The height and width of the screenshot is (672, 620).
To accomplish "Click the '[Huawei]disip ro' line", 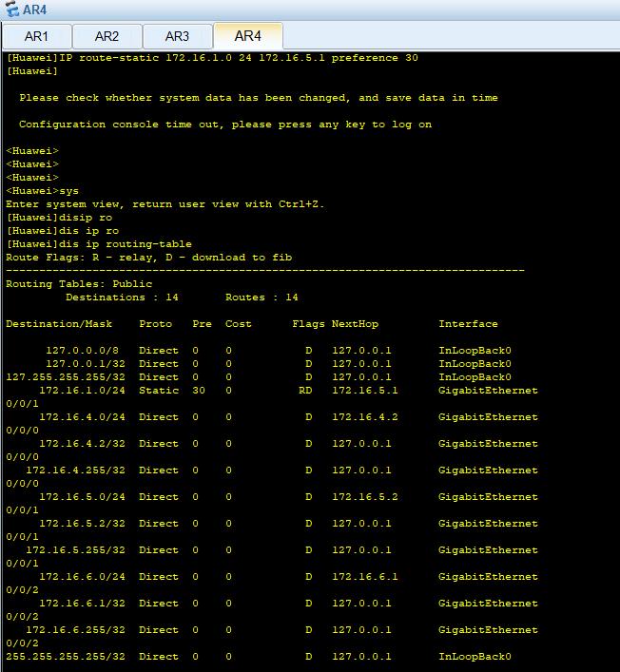I will click(59, 218).
